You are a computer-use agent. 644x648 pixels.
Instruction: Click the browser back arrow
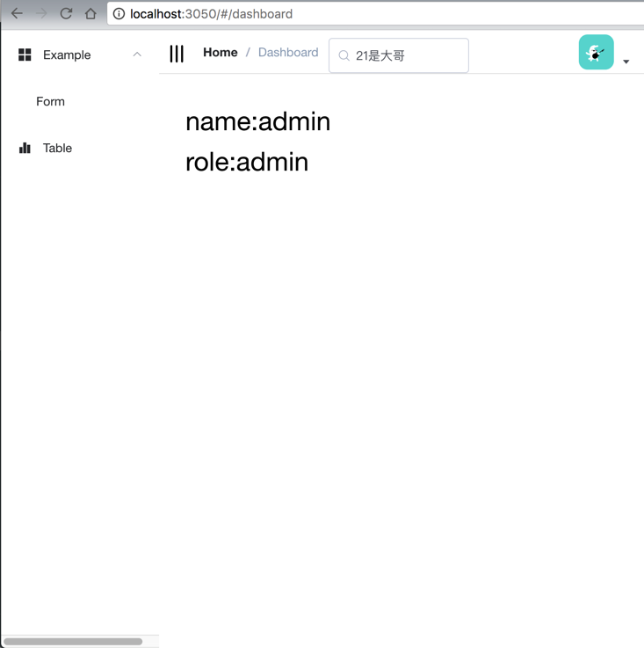coord(17,14)
